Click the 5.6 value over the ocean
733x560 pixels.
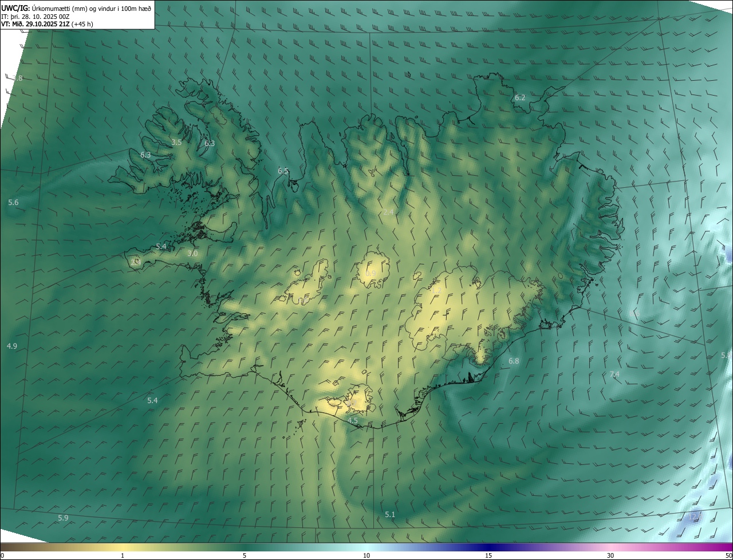click(13, 203)
